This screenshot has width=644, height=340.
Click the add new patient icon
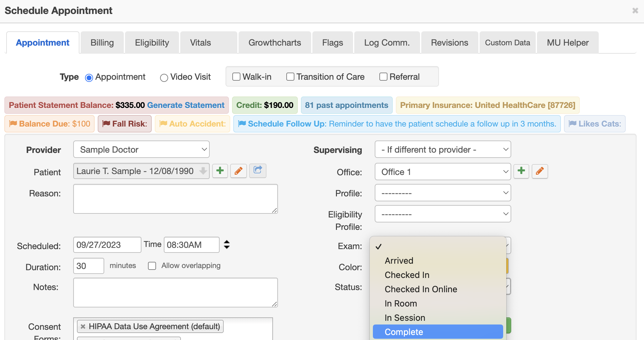point(220,171)
